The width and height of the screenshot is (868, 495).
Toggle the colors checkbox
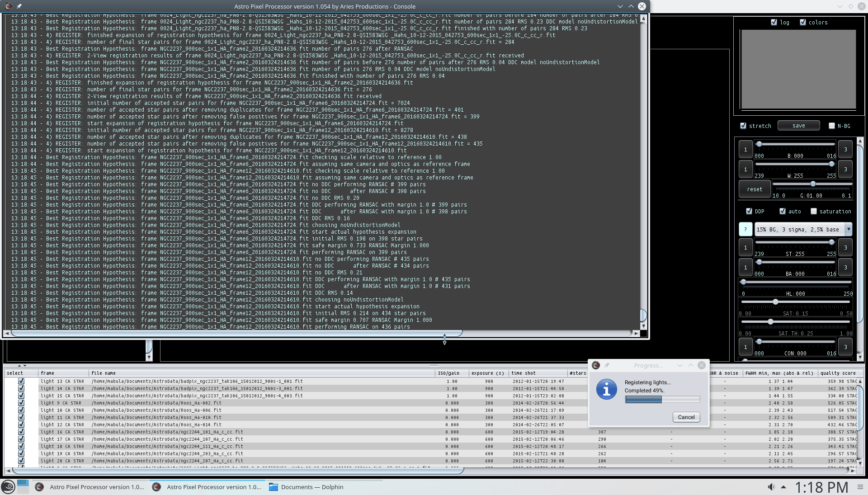803,22
